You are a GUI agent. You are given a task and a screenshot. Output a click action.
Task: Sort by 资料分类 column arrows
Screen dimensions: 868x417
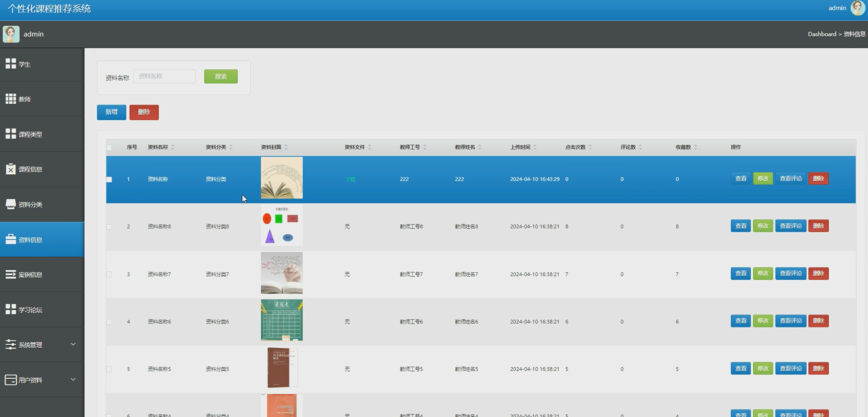coord(231,147)
